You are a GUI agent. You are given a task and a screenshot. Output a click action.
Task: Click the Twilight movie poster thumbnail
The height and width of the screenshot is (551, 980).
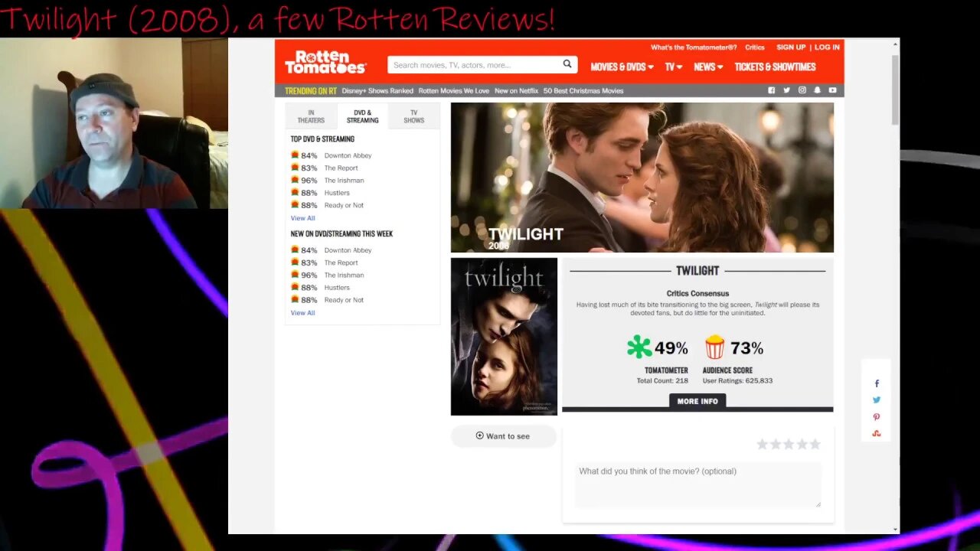click(504, 337)
